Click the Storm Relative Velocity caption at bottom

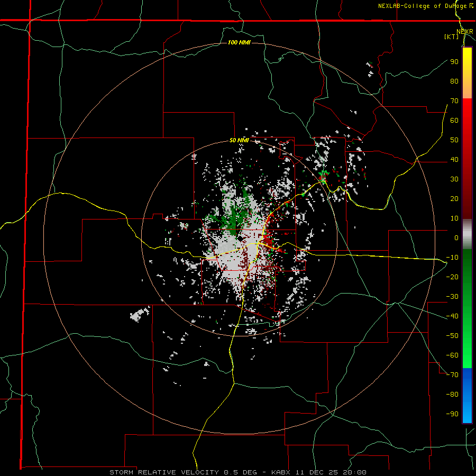coord(237,472)
